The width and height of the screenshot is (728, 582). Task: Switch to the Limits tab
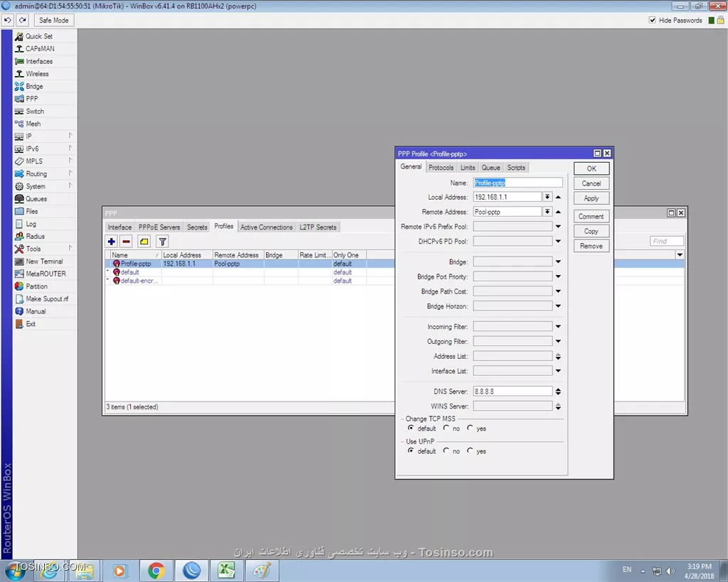tap(468, 168)
